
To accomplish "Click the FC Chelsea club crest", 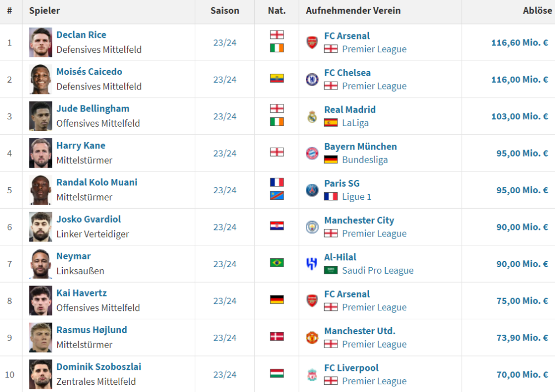I will pyautogui.click(x=312, y=79).
